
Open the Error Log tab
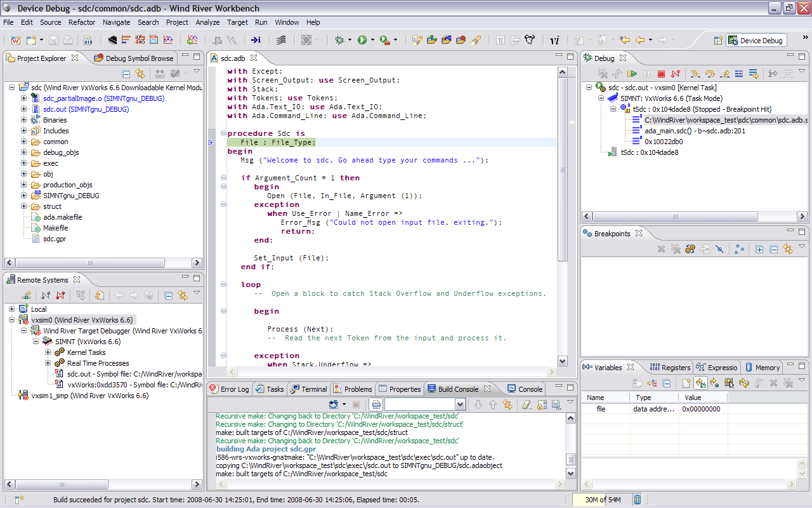pos(229,389)
